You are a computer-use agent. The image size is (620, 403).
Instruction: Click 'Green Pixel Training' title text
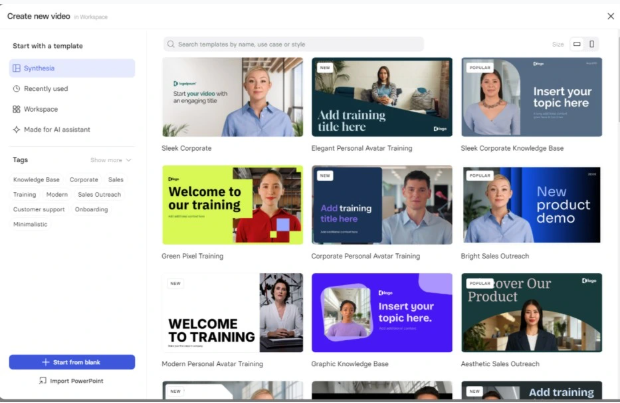(192, 256)
